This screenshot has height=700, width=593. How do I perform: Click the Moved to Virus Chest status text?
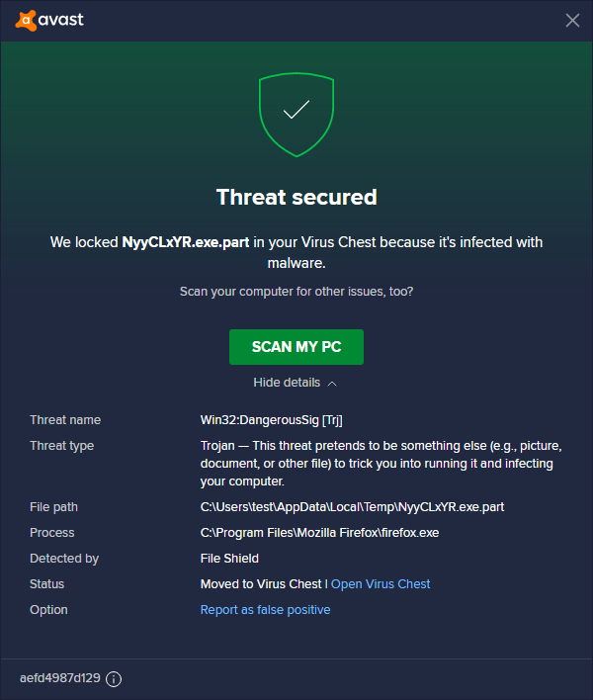(261, 584)
